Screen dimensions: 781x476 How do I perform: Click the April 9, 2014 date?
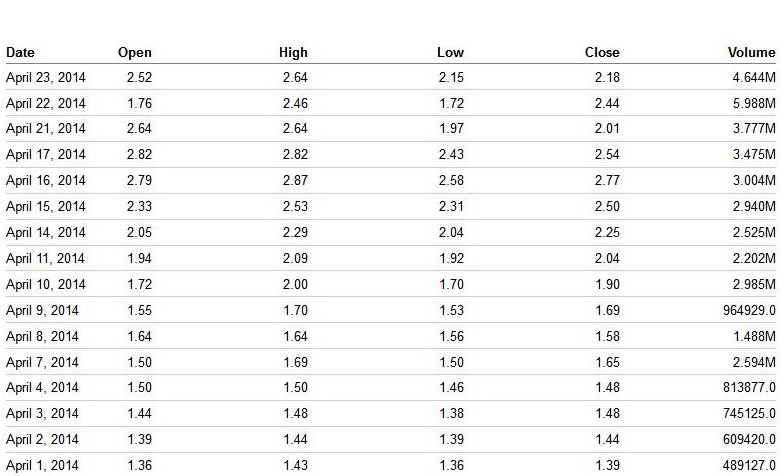42,311
